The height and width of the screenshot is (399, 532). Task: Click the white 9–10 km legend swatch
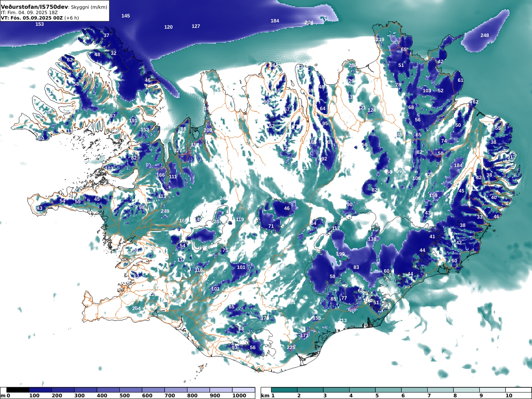pyautogui.click(x=493, y=390)
